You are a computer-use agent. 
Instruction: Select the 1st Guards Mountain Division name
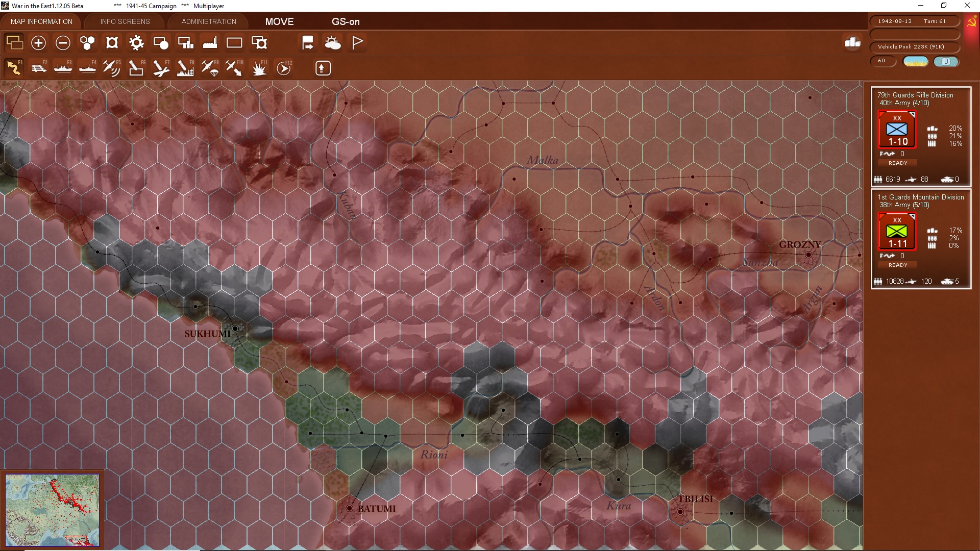pos(921,197)
